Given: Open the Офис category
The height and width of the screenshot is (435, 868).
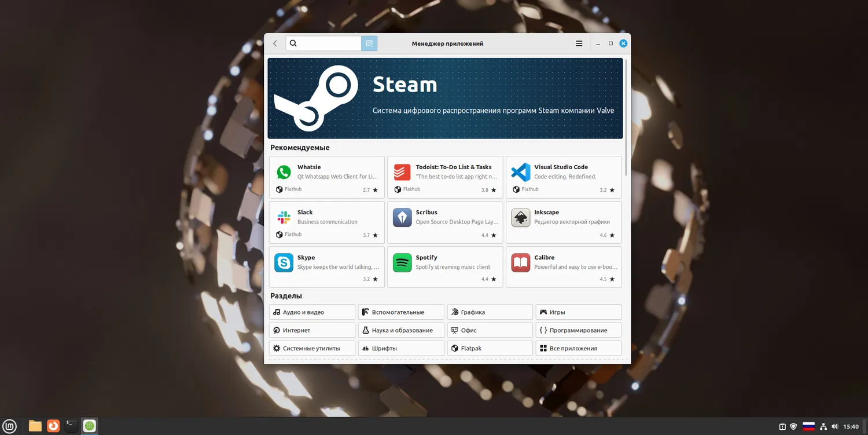Looking at the screenshot, I should [490, 330].
